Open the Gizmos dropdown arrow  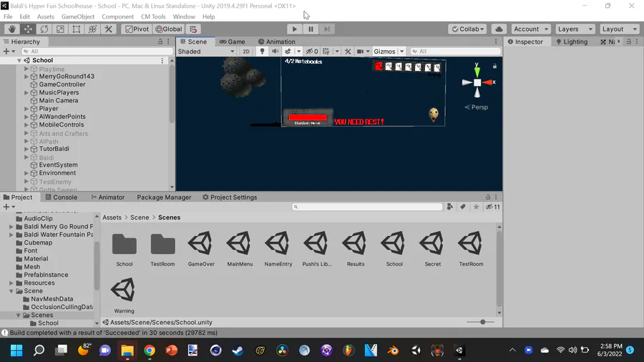pyautogui.click(x=401, y=52)
